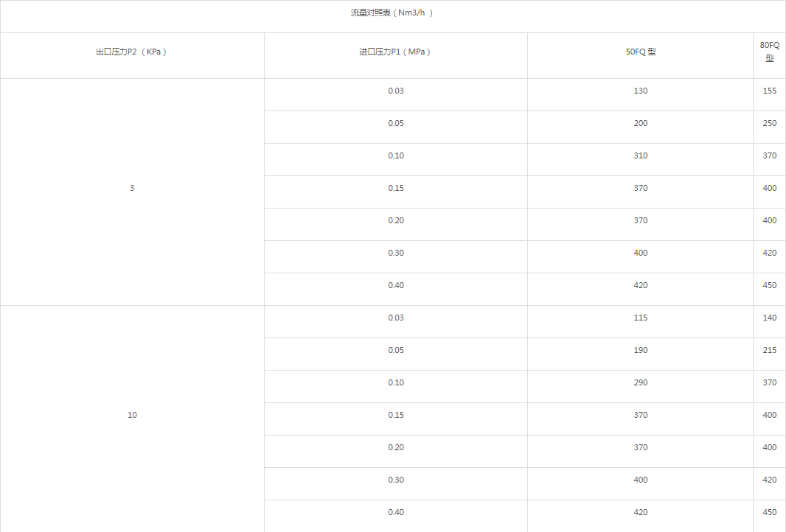Select the 80FQ flow value 215
Viewport: 786px width, 532px height.
tap(769, 350)
